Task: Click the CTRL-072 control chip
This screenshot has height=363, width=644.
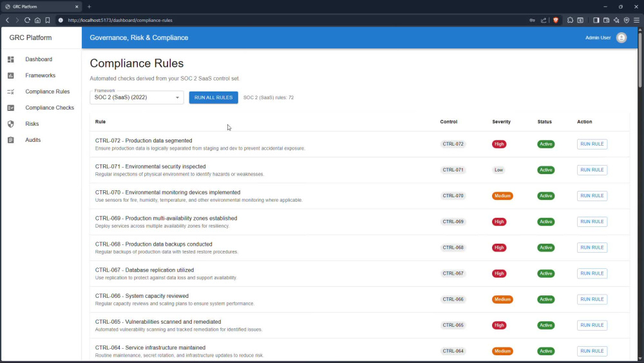Action: (x=453, y=144)
